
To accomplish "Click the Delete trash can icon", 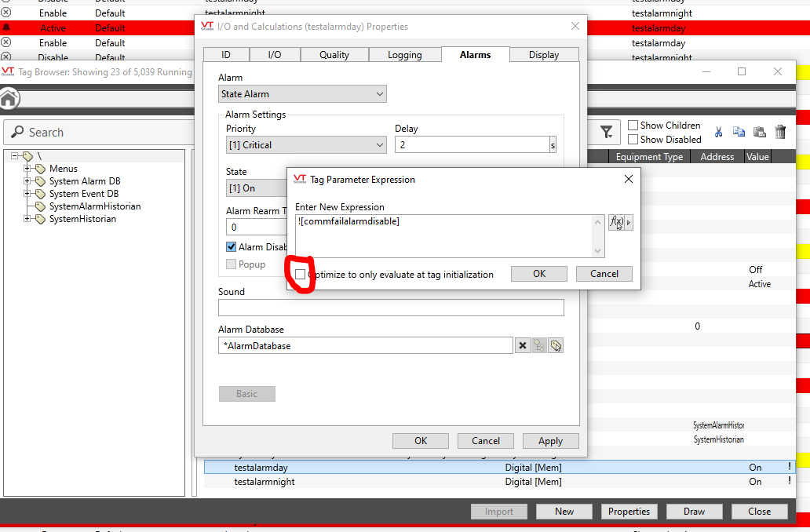I will click(x=780, y=132).
